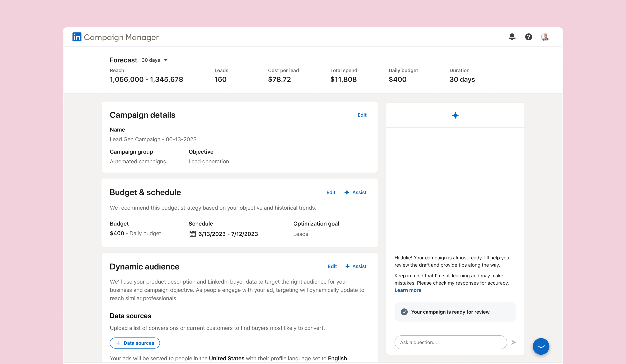Screen dimensions: 626x364
Task: Click the plus Data sources button
Action: click(135, 343)
